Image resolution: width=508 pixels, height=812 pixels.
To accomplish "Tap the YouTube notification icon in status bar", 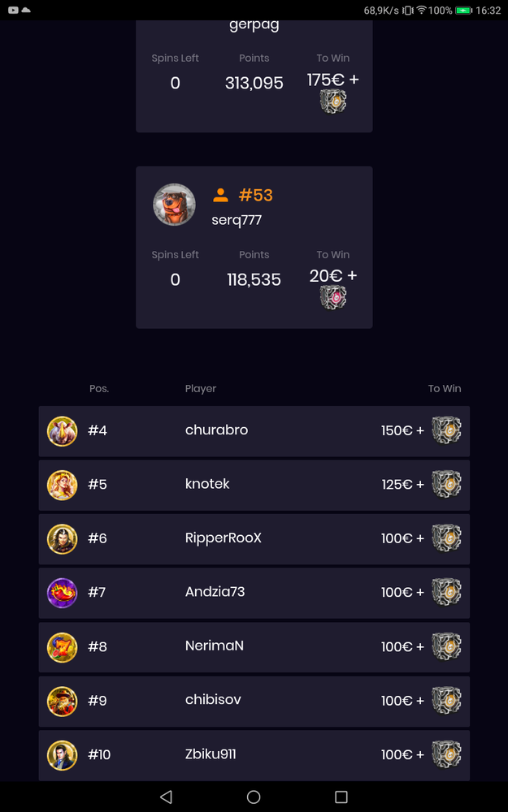I will [x=13, y=10].
